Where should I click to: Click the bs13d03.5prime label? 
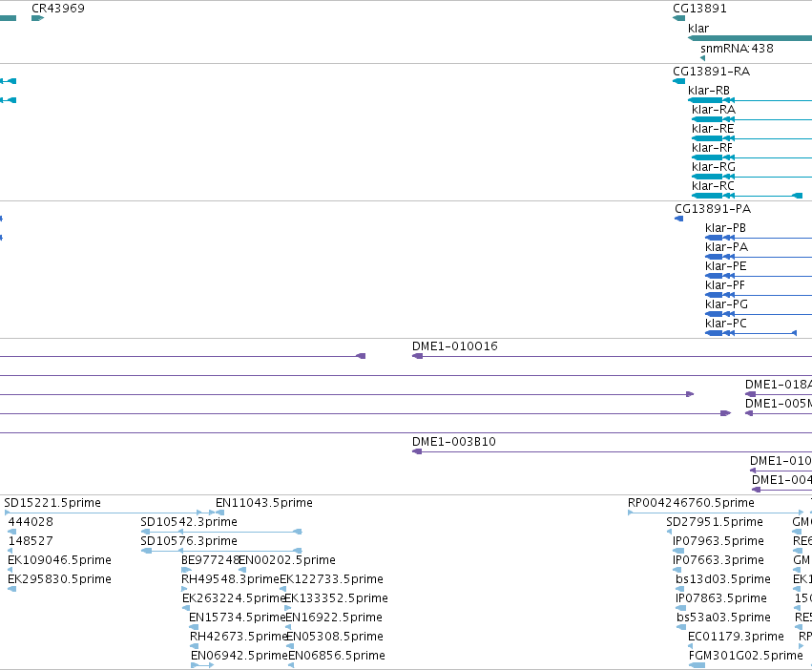pos(723,579)
